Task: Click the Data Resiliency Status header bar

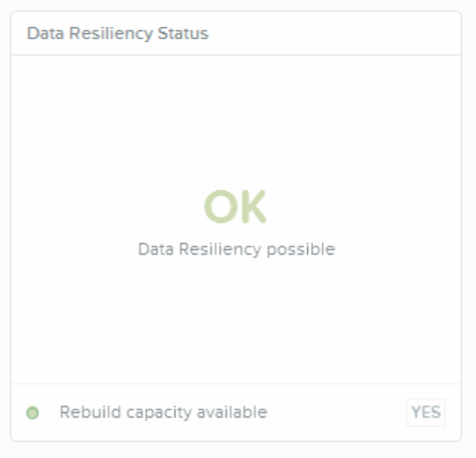Action: pos(236,33)
